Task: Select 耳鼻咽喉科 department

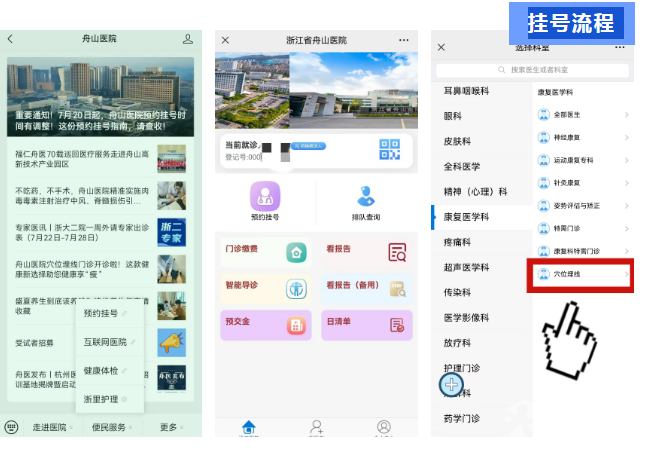Action: (481, 91)
